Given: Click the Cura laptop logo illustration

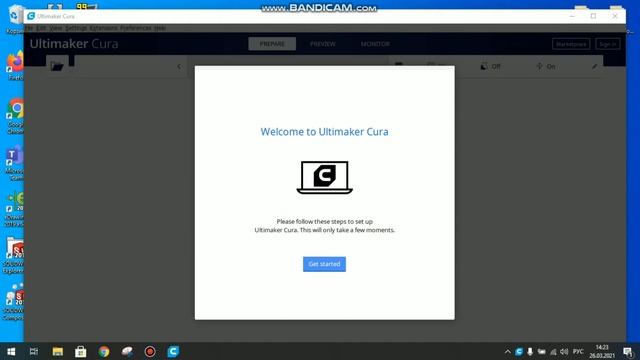Looking at the screenshot, I should [x=324, y=178].
